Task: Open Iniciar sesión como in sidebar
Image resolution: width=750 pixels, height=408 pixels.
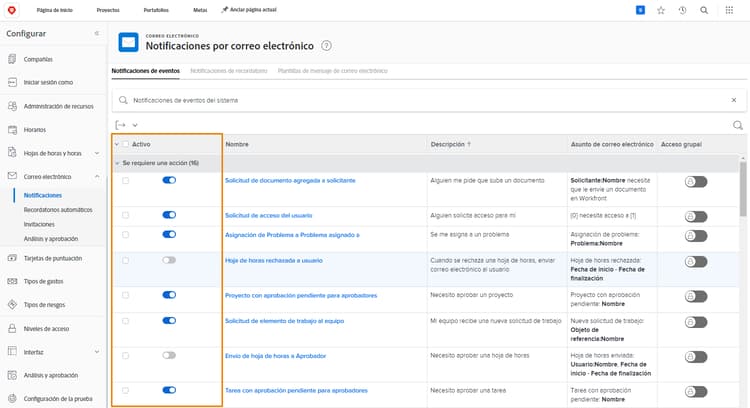Action: click(x=48, y=82)
